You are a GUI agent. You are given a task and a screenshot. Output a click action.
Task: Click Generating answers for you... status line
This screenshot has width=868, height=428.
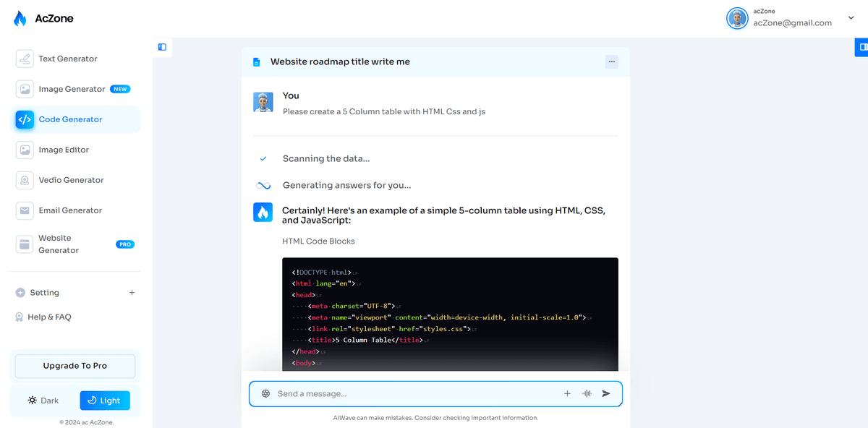pos(346,185)
